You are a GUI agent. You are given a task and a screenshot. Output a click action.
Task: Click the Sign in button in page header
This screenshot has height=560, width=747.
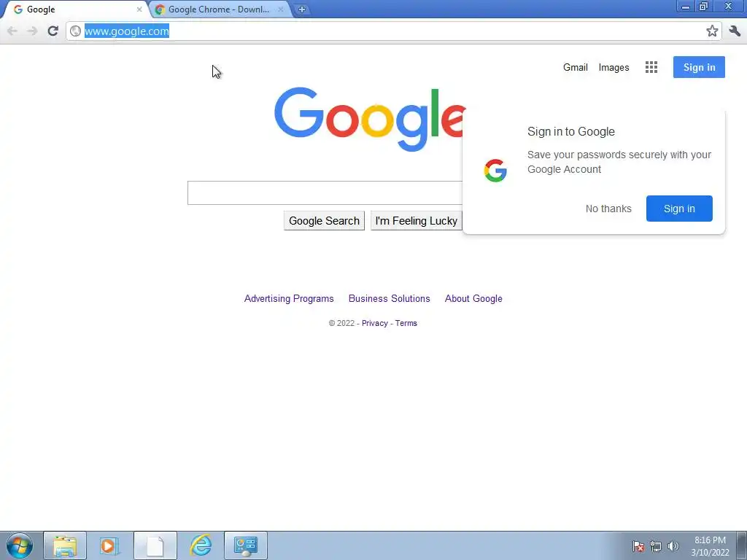coord(699,67)
